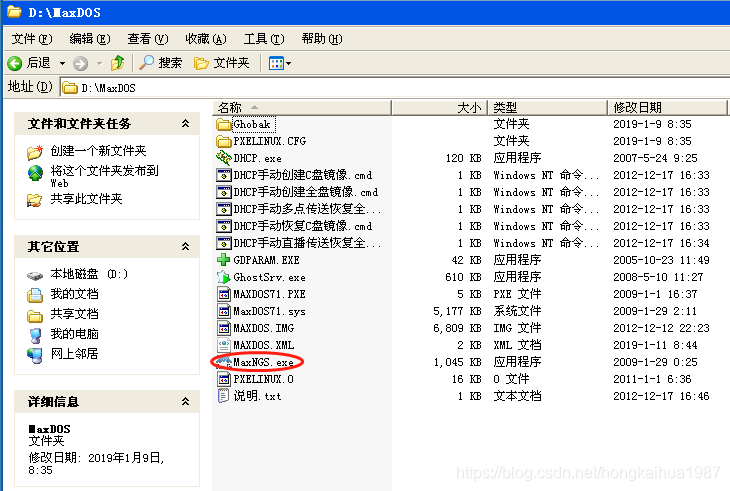The image size is (730, 491).
Task: Select the GhostSrv.exe file icon
Action: tap(224, 277)
